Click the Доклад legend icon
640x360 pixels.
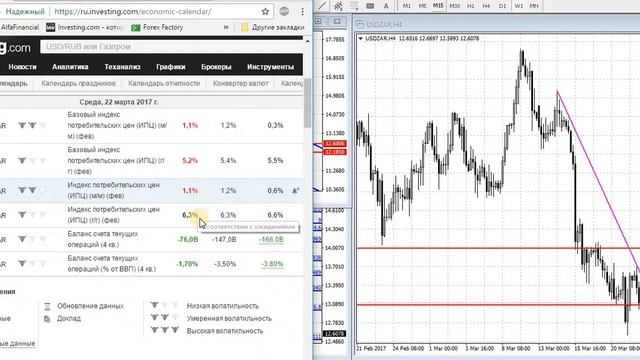click(47, 319)
